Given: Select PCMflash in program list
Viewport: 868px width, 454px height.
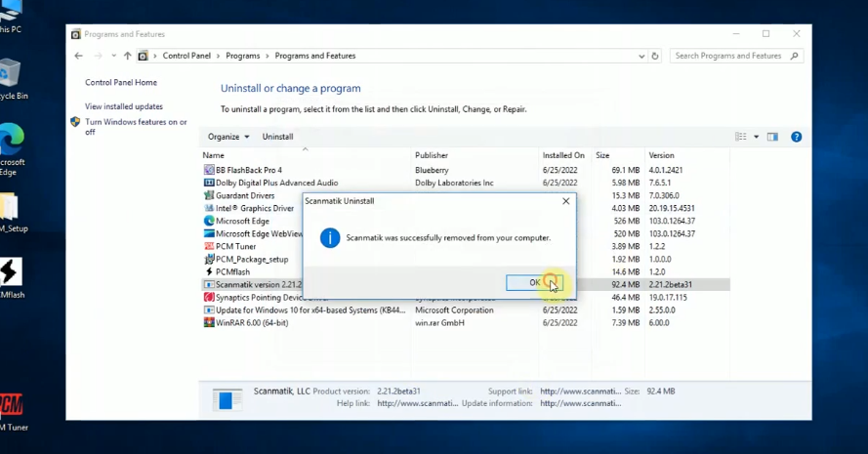Looking at the screenshot, I should coord(232,271).
